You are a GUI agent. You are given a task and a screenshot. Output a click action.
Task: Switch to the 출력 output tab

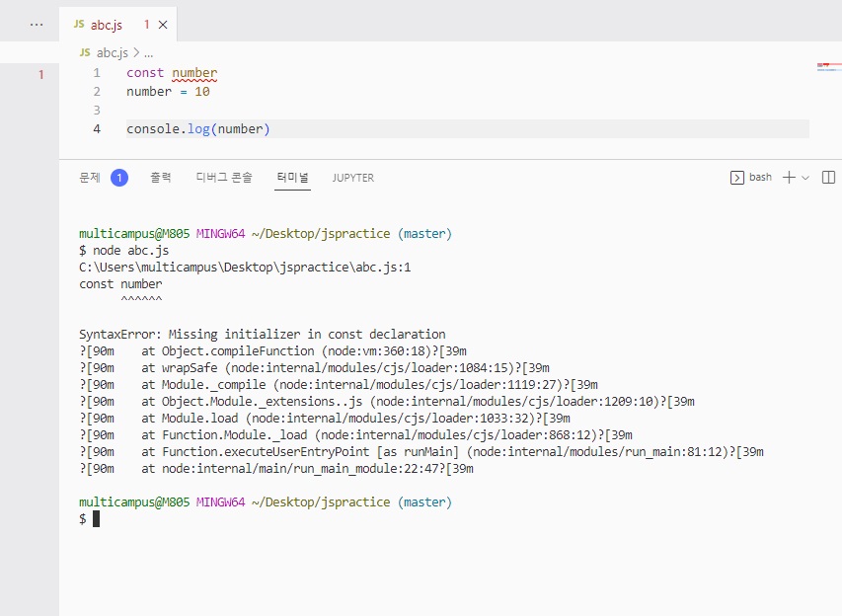coord(161,178)
